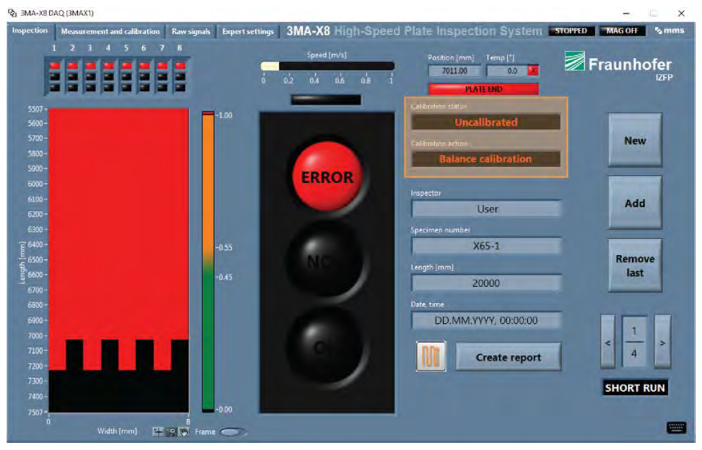Click the Position field showing 7011.00
This screenshot has height=450, width=702.
point(454,71)
